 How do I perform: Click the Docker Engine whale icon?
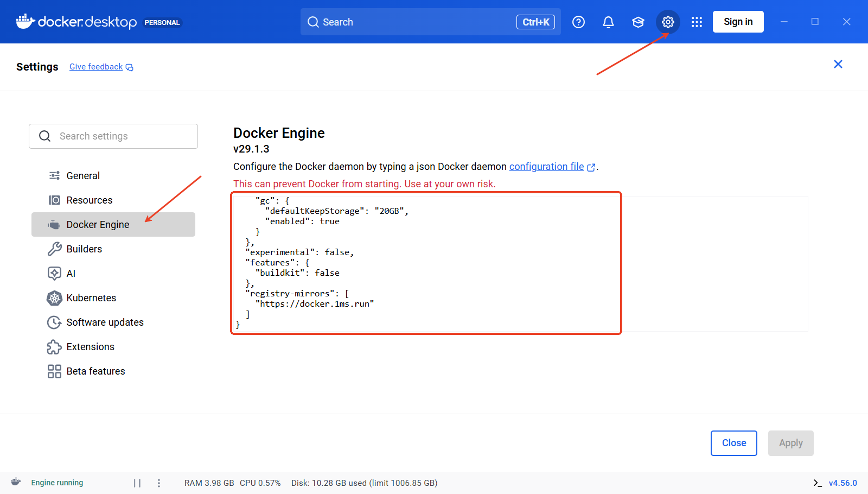tap(54, 224)
